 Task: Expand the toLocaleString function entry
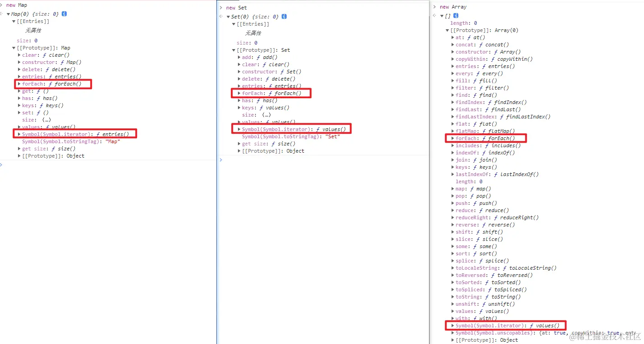pyautogui.click(x=453, y=268)
